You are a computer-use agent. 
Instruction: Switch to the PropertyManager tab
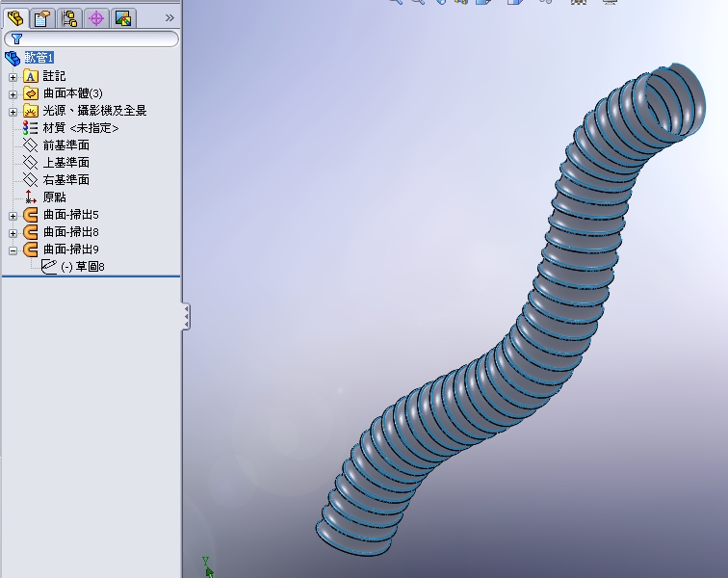[42, 18]
